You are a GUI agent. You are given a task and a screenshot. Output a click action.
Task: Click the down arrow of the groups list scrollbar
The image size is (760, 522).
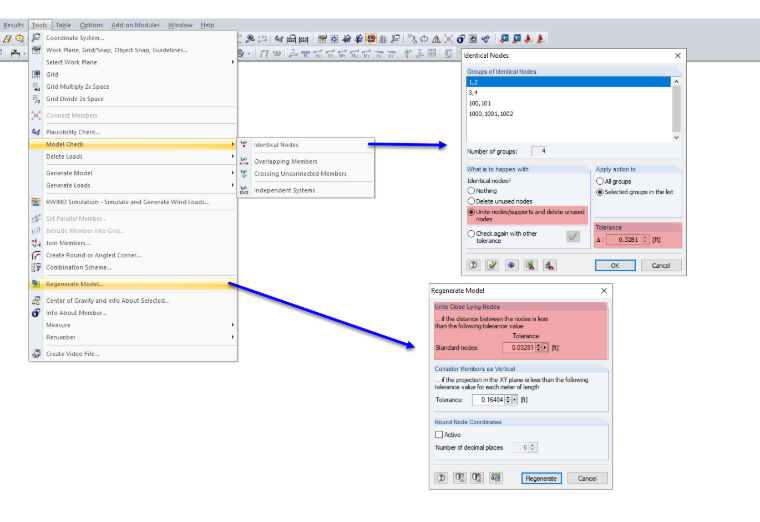(x=677, y=138)
